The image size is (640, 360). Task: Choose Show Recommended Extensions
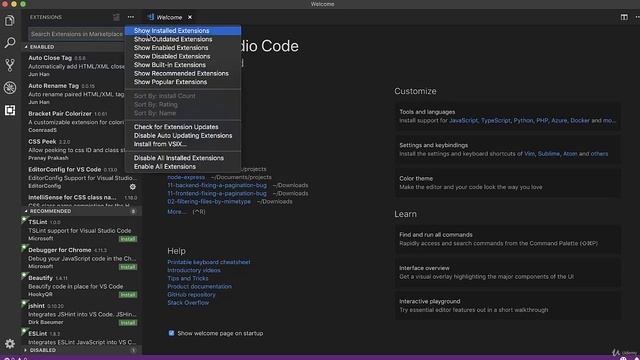(183, 73)
